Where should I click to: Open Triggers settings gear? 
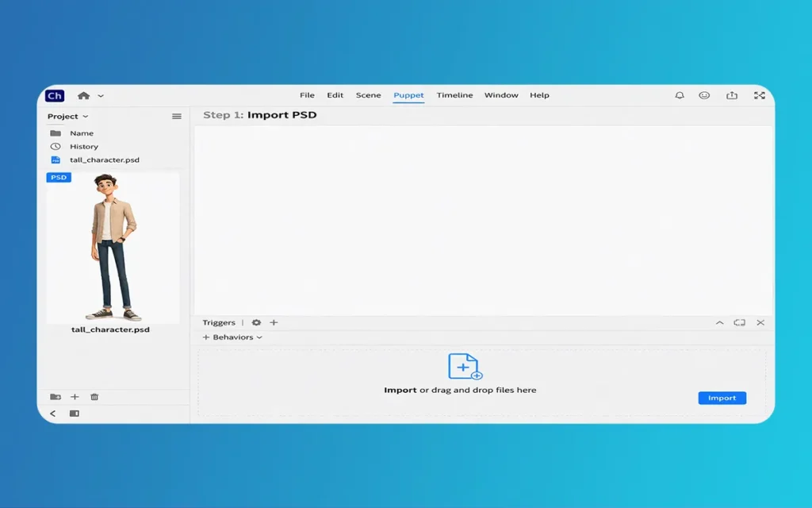pyautogui.click(x=256, y=323)
